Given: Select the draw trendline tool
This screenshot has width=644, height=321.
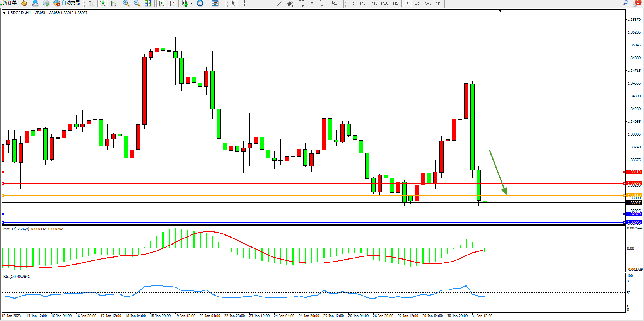Looking at the screenshot, I should [x=279, y=3].
